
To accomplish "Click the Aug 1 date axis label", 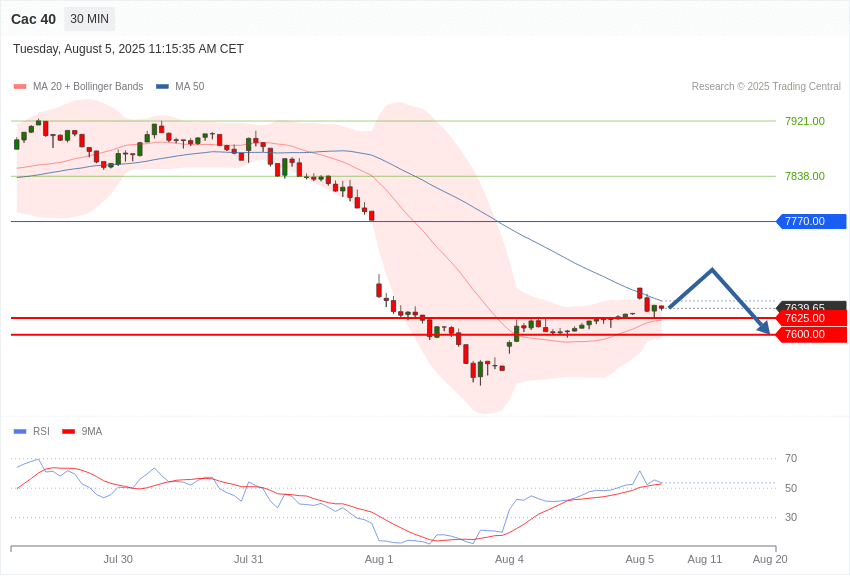I will pyautogui.click(x=379, y=560).
